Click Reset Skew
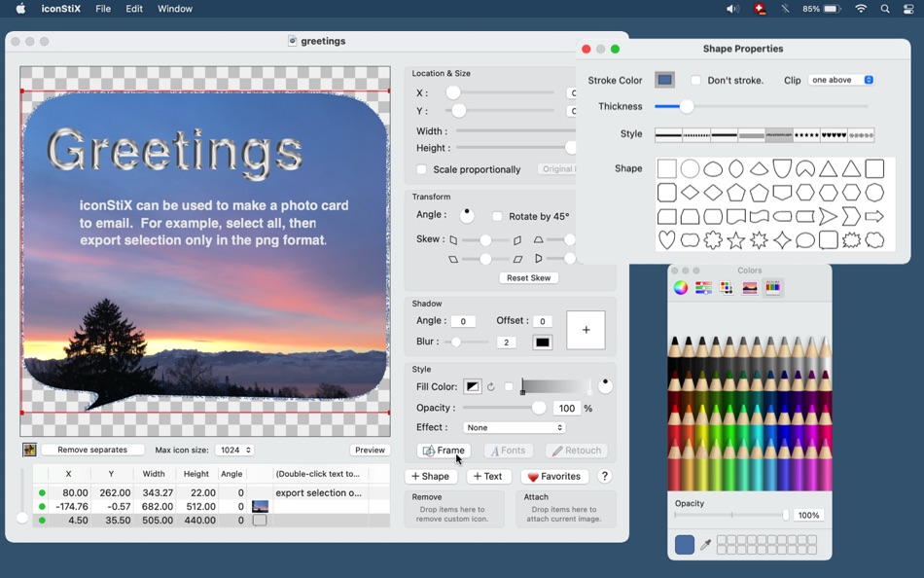The width and height of the screenshot is (924, 578). [528, 277]
